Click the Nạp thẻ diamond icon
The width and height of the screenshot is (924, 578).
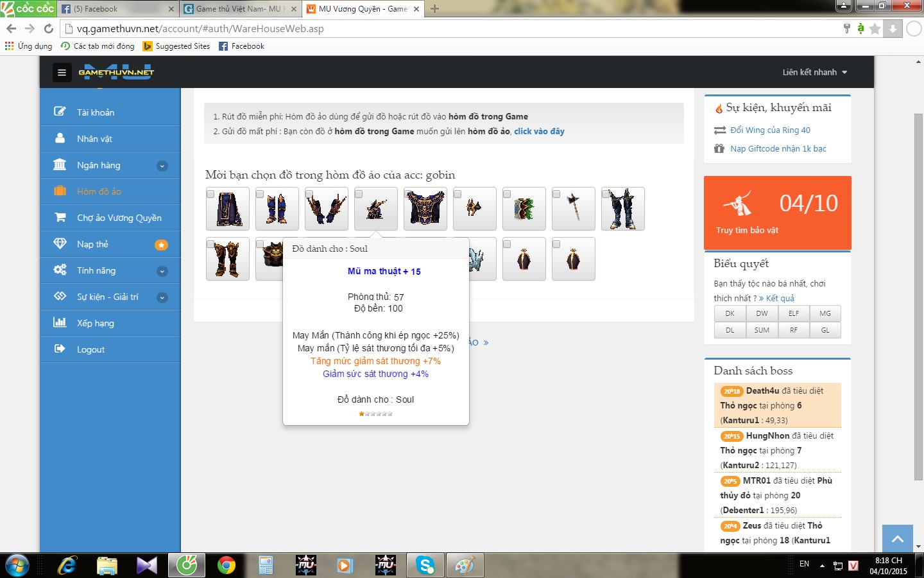pos(60,243)
